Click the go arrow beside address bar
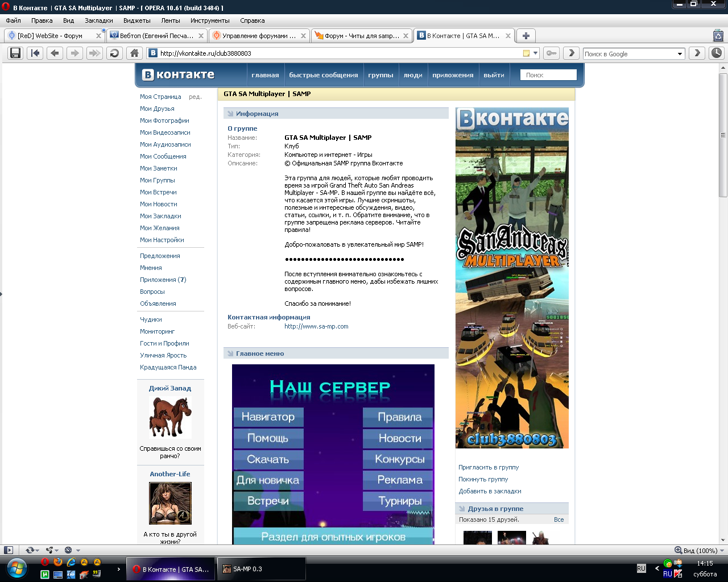 coord(572,53)
